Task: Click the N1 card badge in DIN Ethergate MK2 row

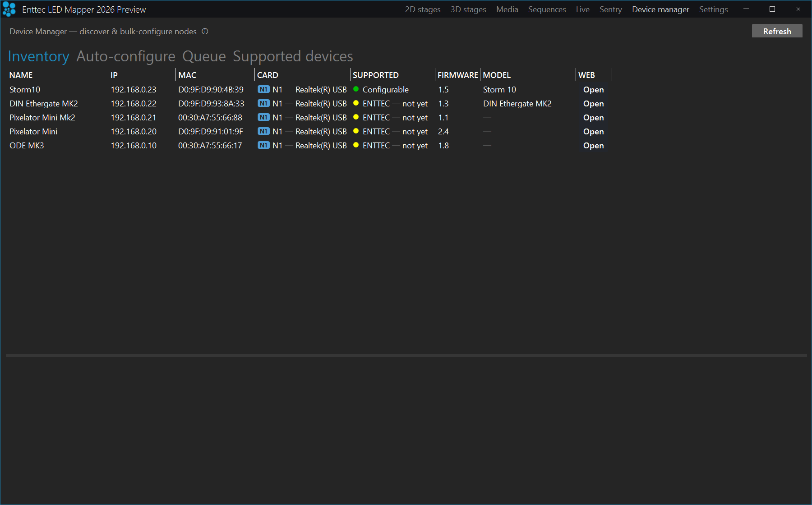Action: 263,103
